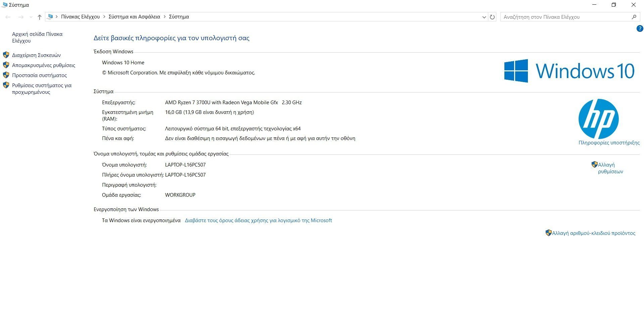Restore down the Σύστημα window
Image resolution: width=644 pixels, height=320 pixels.
coord(614,5)
